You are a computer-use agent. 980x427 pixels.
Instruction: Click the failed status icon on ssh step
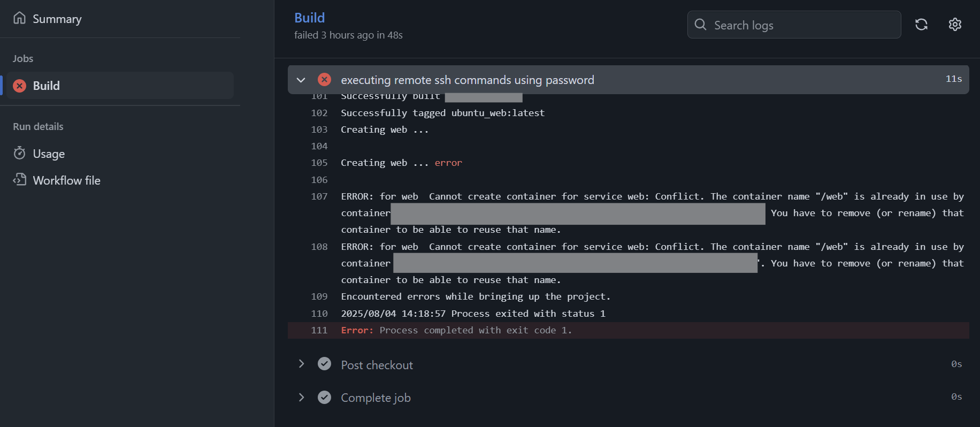point(324,80)
